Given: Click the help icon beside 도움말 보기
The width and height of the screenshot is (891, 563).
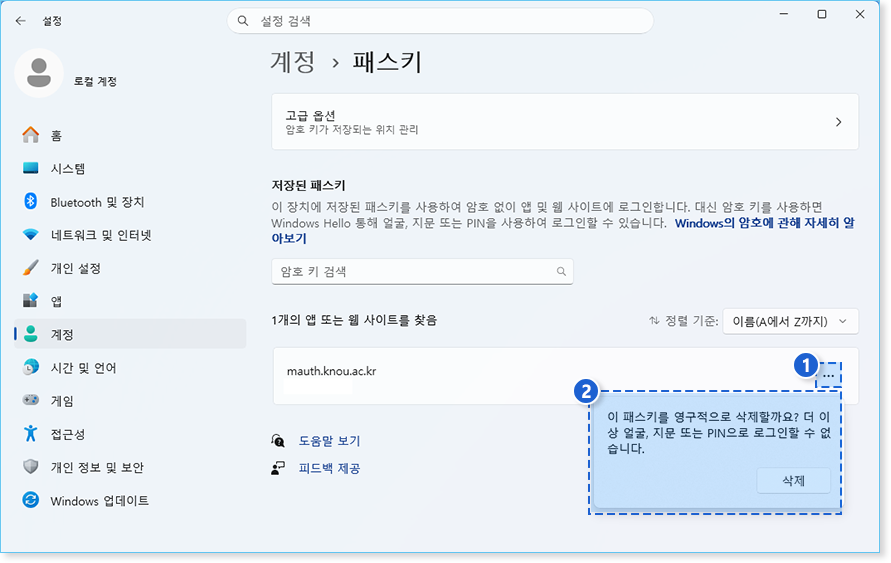Looking at the screenshot, I should (278, 441).
